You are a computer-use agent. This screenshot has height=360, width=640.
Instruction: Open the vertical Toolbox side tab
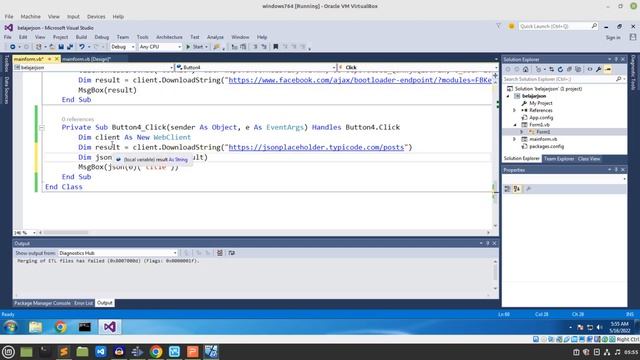coord(6,63)
